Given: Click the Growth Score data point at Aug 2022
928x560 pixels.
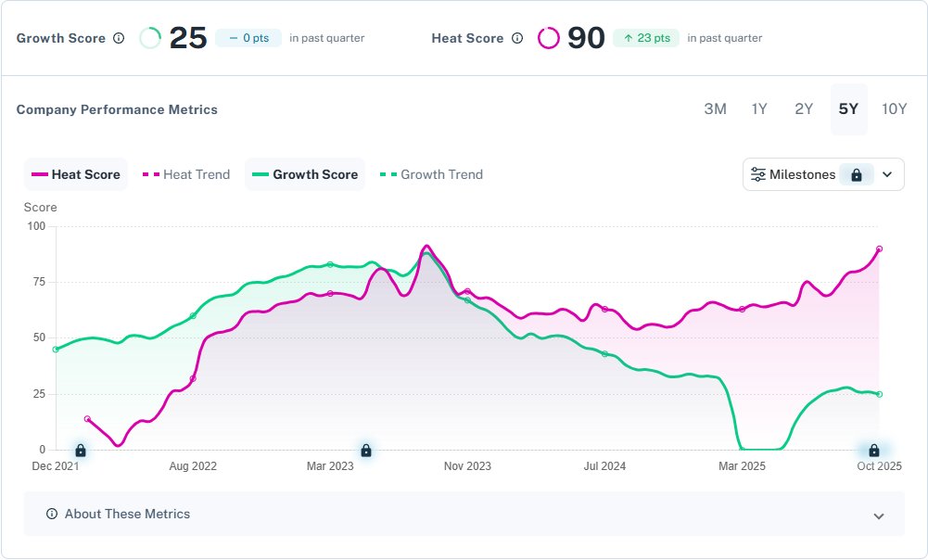Looking at the screenshot, I should (193, 316).
